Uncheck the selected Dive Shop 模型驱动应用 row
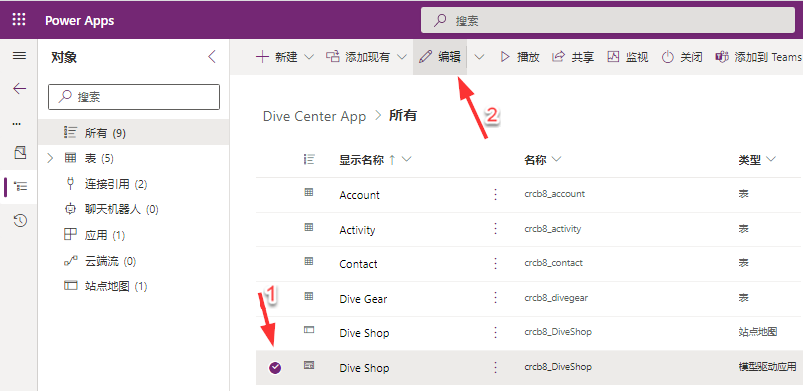This screenshot has width=803, height=391. click(275, 367)
